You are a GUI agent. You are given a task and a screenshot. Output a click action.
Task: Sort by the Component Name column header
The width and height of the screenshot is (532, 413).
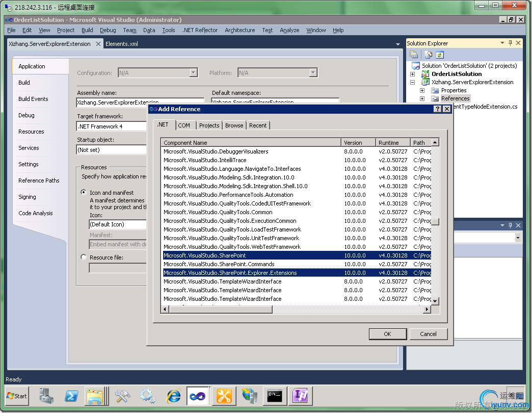(x=251, y=143)
